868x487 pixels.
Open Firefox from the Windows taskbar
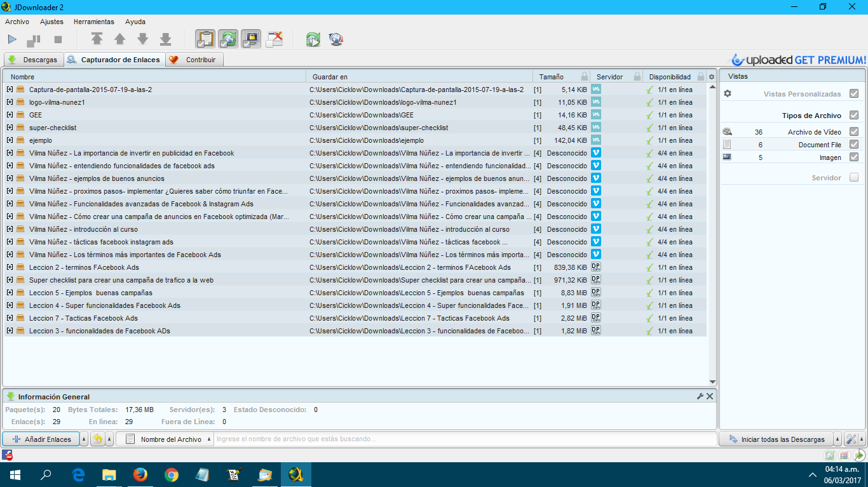click(140, 474)
